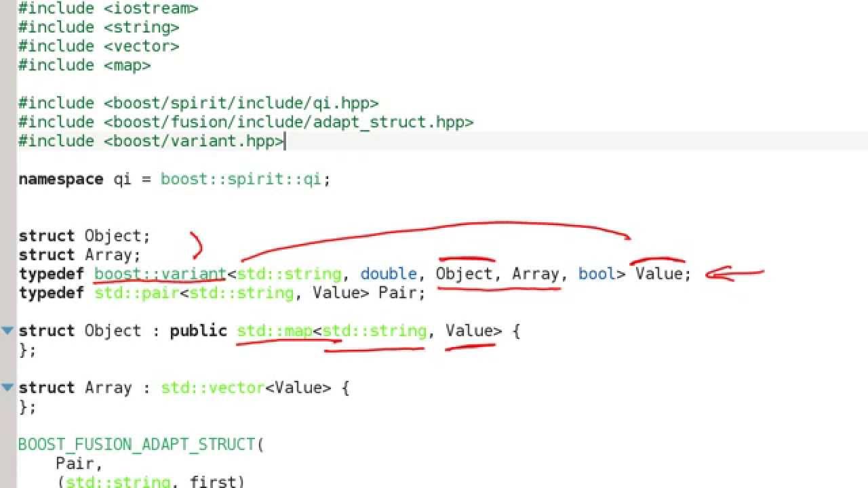Click the 'double' type in variant

pos(389,274)
